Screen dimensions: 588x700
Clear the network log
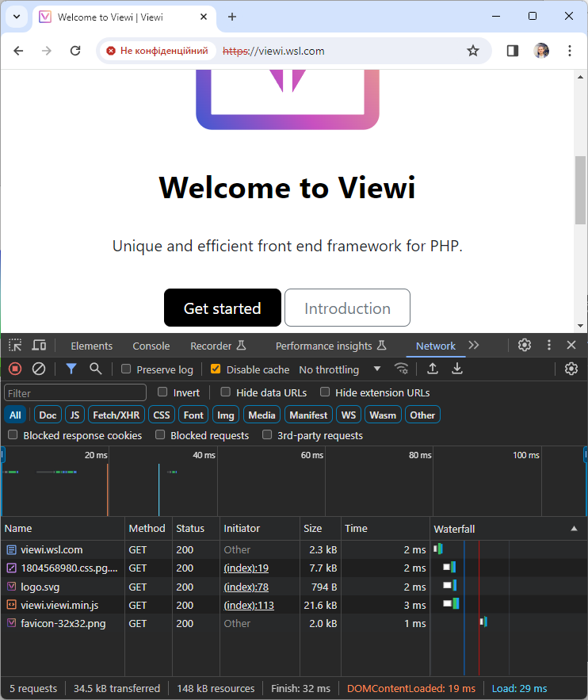[x=39, y=369]
